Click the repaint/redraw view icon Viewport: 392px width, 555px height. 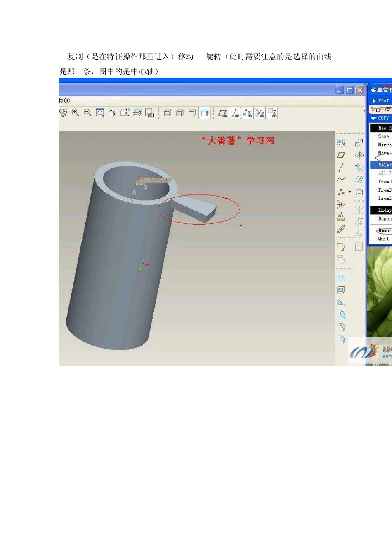(x=63, y=113)
